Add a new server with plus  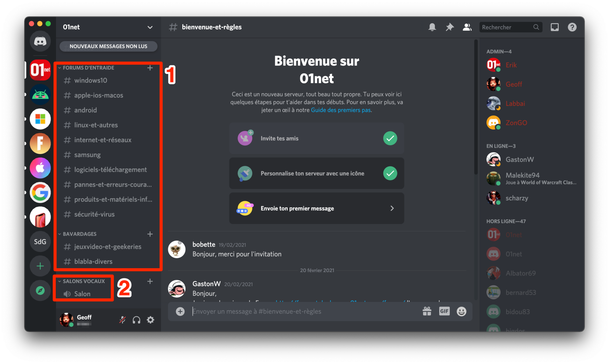pos(40,266)
